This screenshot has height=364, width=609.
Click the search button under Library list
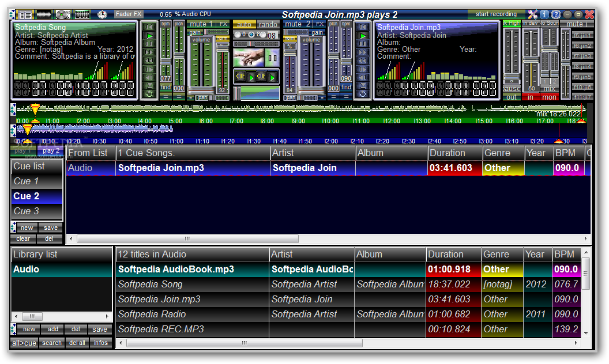click(x=52, y=343)
